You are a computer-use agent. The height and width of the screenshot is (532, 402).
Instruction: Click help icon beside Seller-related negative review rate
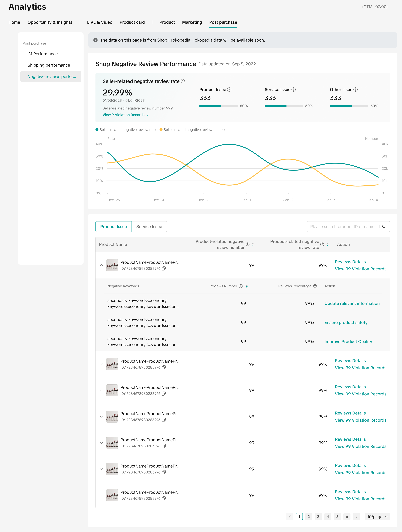[x=183, y=81]
